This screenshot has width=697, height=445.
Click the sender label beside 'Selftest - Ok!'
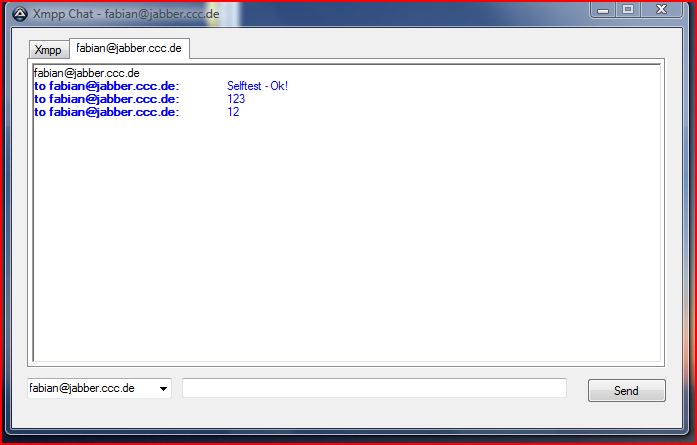106,86
